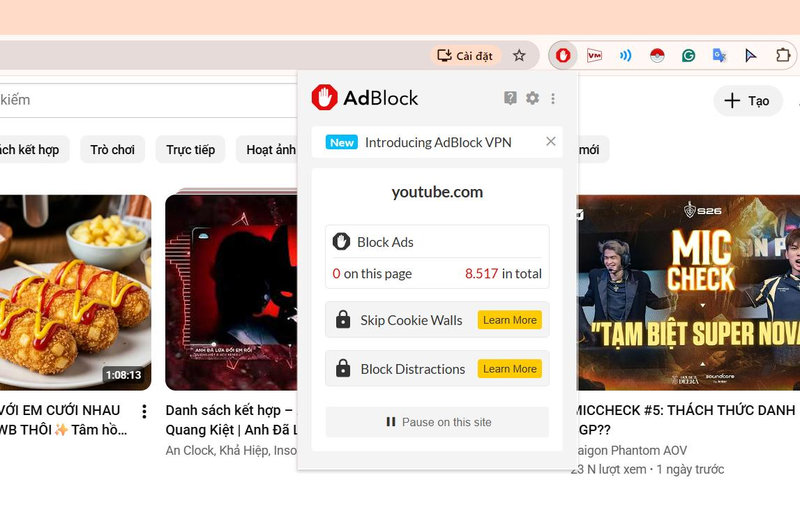This screenshot has height=505, width=800.
Task: Click the AdBlock extension icon in toolbar
Action: point(563,55)
